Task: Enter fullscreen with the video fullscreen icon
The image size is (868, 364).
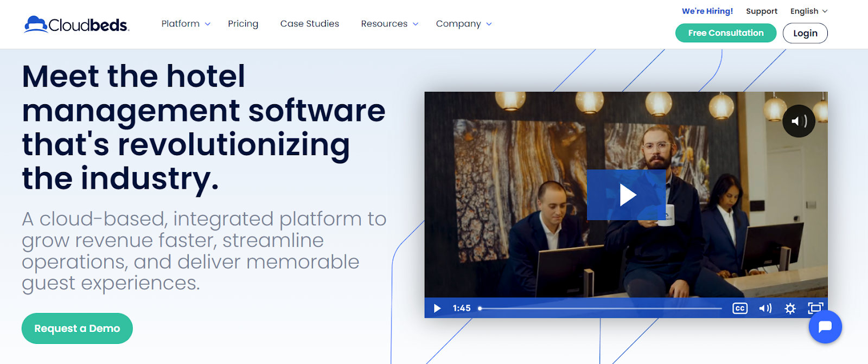Action: click(815, 308)
